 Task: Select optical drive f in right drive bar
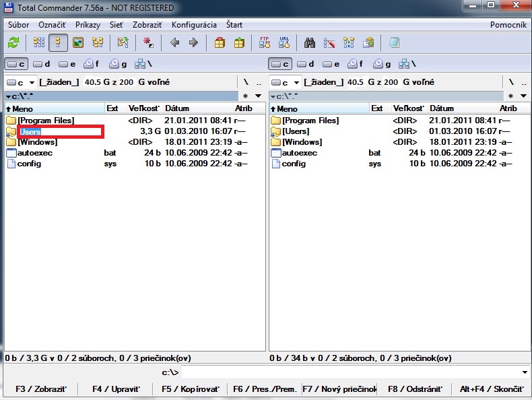coord(356,64)
